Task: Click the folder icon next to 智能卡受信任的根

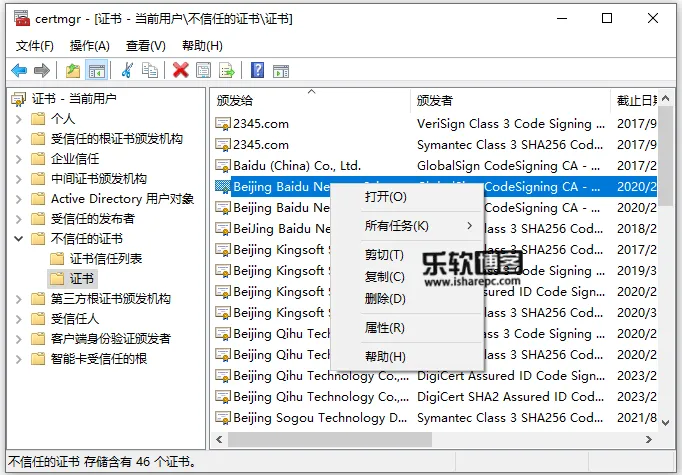Action: [x=38, y=359]
